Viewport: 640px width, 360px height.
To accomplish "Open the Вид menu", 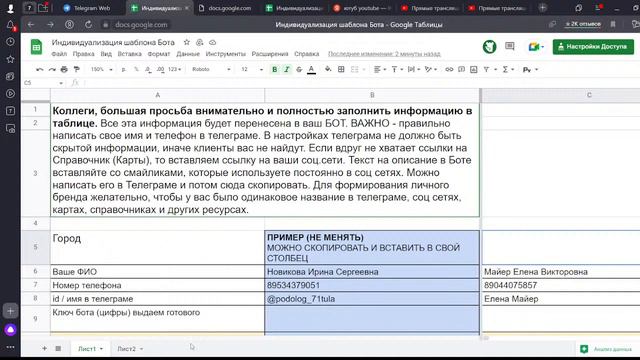I will tap(106, 54).
